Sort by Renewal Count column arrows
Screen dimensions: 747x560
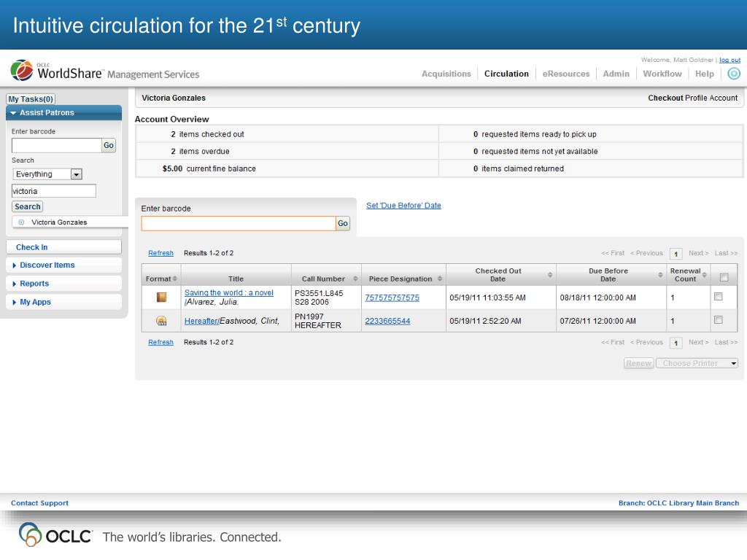click(x=704, y=275)
